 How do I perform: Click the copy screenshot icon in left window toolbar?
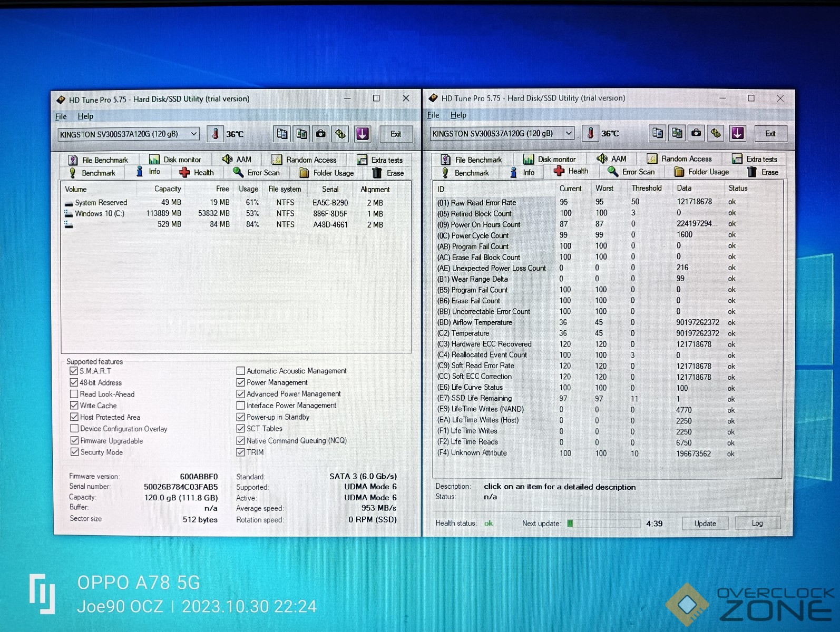(301, 134)
